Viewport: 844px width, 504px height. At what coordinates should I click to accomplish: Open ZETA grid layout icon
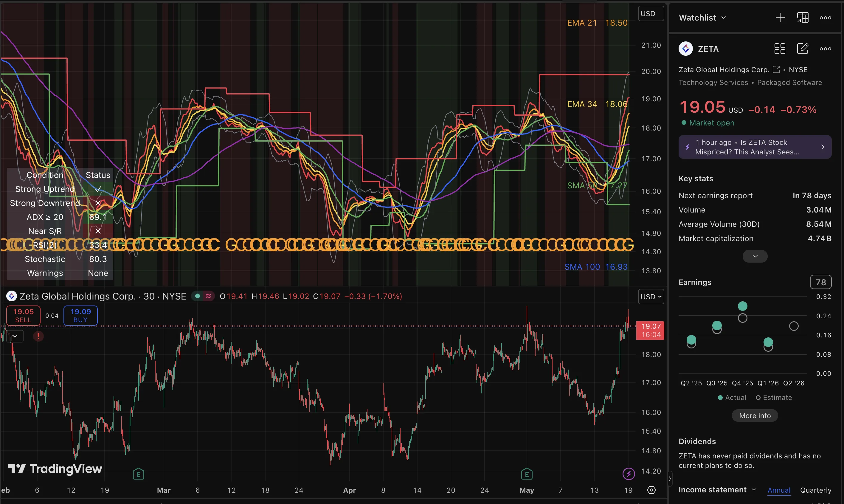780,49
